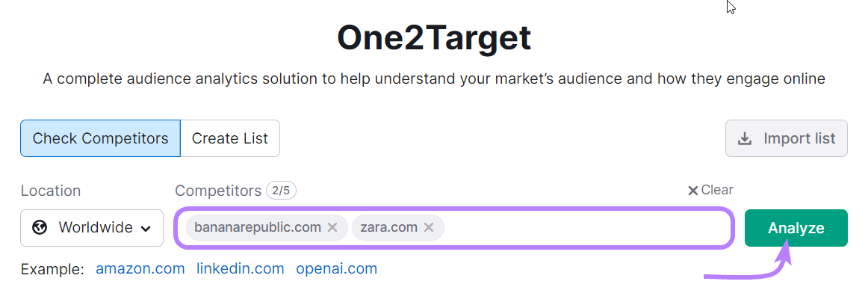Select the bananarepublic.com chip label
This screenshot has width=868, height=299.
point(258,227)
